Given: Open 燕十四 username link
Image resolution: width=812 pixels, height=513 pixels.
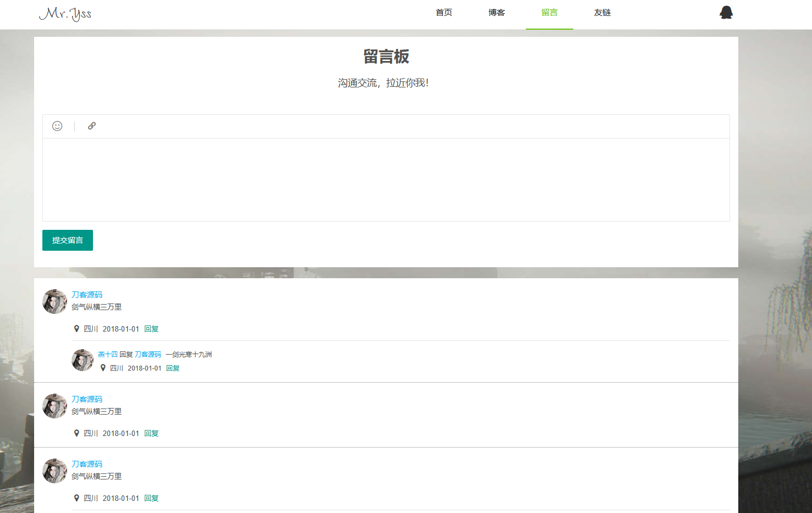Looking at the screenshot, I should click(108, 355).
